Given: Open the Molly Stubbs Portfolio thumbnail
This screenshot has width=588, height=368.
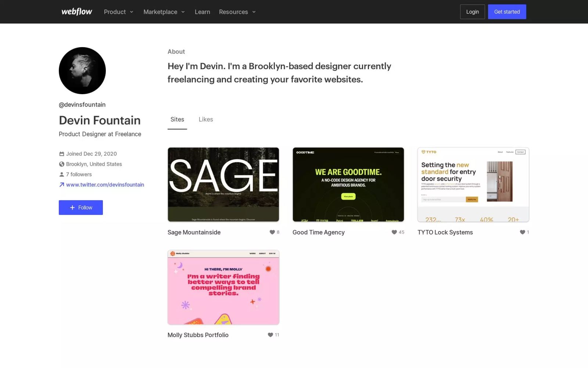Looking at the screenshot, I should 223,287.
